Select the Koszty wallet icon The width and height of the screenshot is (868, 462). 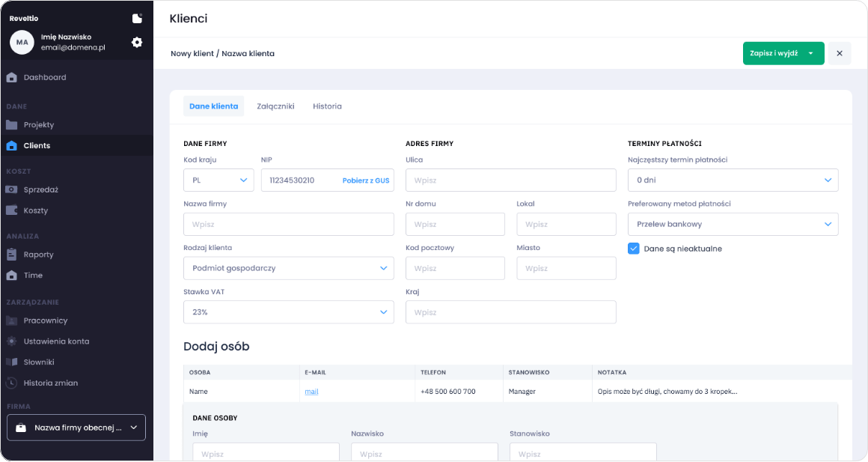coord(12,210)
